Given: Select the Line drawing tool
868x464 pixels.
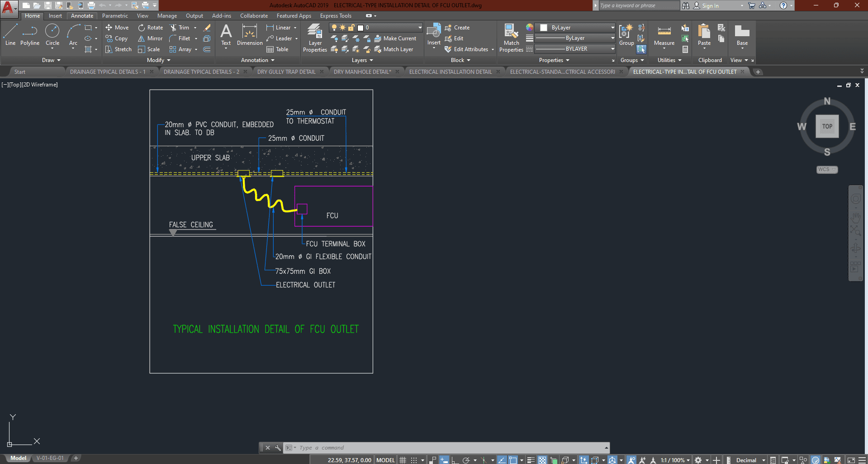Looking at the screenshot, I should [10, 35].
